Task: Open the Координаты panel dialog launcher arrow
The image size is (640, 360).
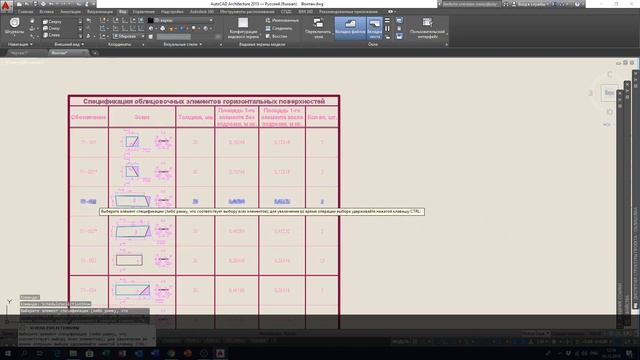Action: (143, 44)
